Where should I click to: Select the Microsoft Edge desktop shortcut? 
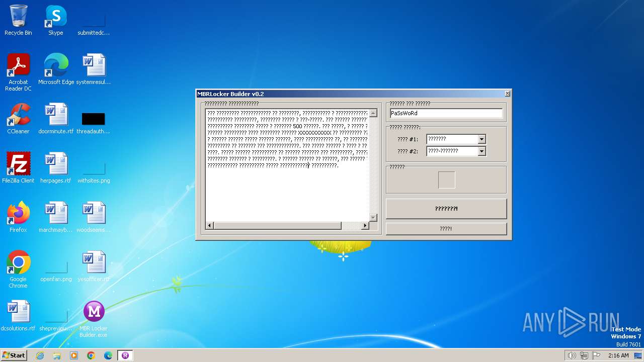pyautogui.click(x=56, y=69)
